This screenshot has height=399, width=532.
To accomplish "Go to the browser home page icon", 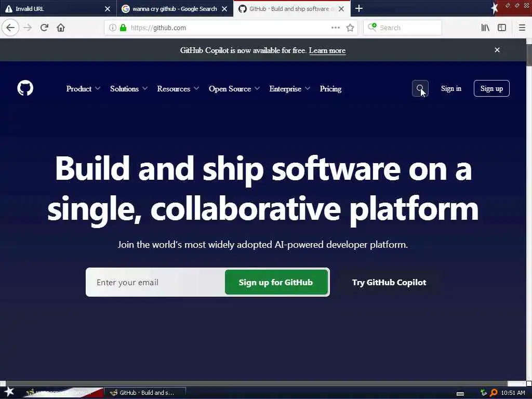I will point(61,28).
